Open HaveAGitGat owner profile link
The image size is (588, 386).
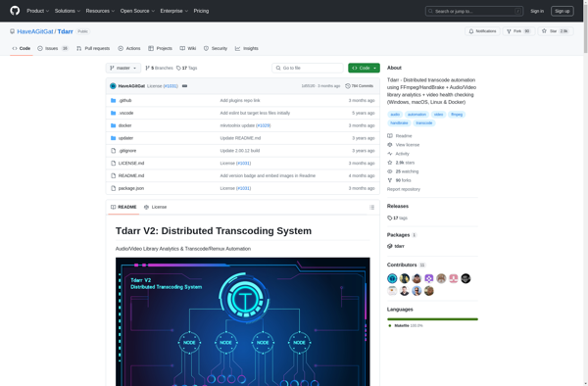35,31
